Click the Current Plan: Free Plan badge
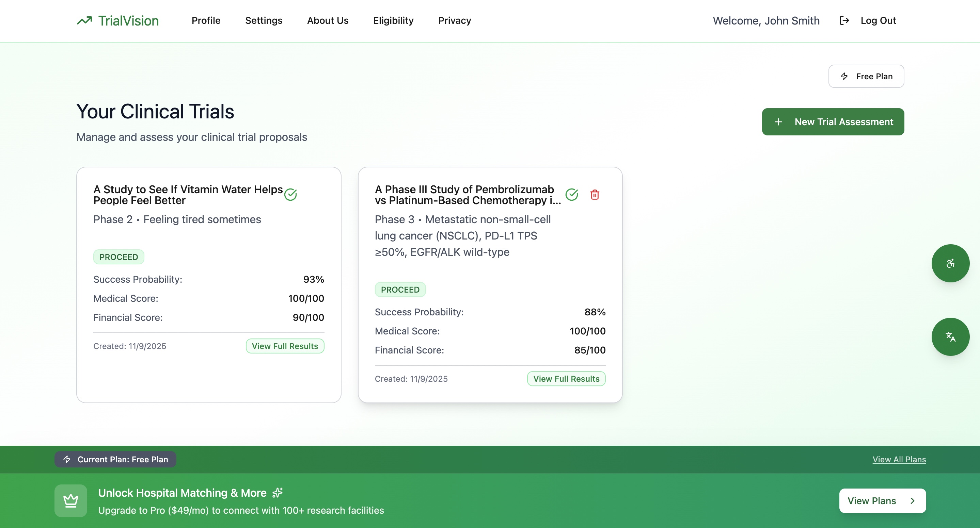 coord(115,459)
